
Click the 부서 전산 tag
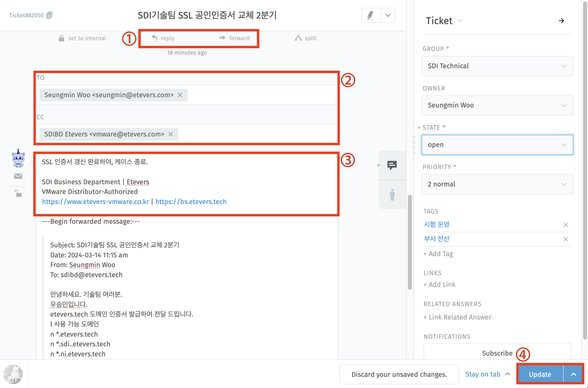pos(436,239)
